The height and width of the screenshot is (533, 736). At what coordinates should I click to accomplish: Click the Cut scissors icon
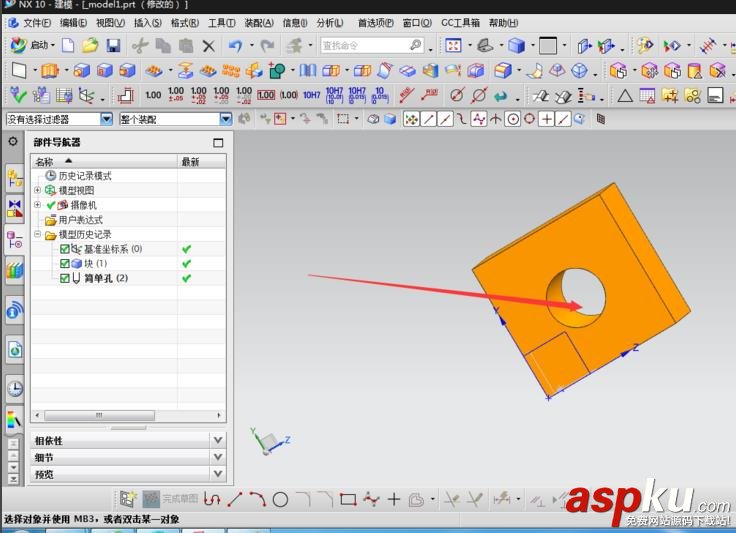139,46
